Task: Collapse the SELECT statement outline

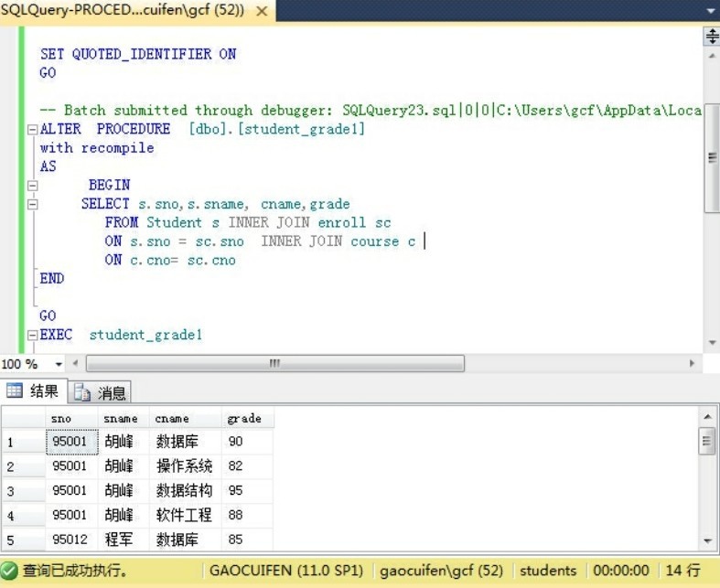Action: pyautogui.click(x=33, y=204)
